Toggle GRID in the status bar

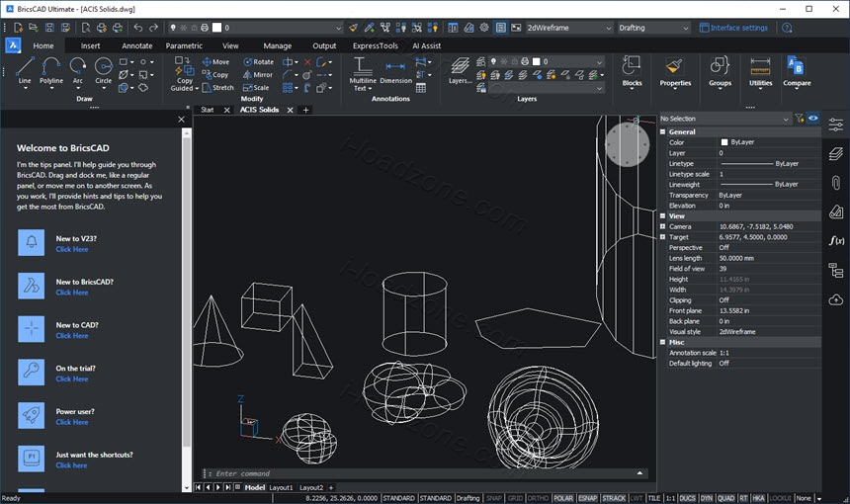515,498
